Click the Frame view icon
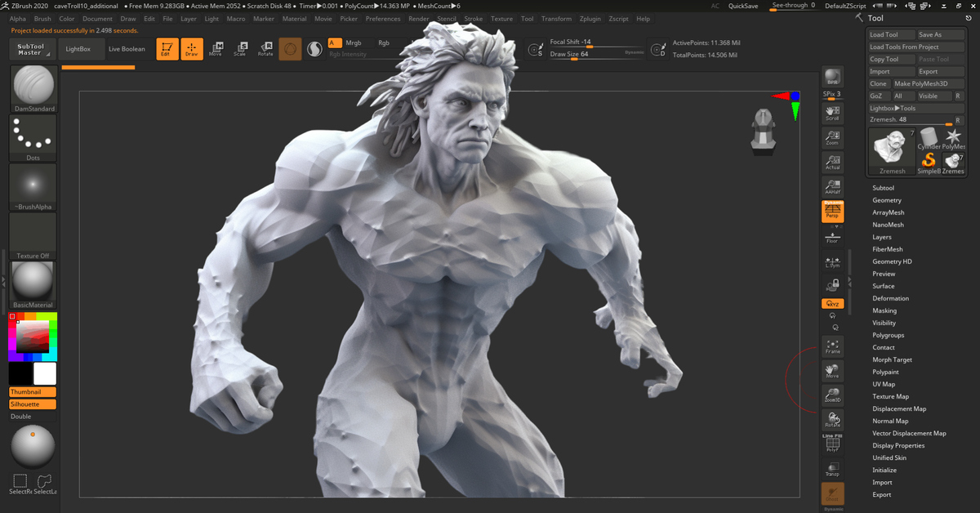This screenshot has width=980, height=513. pyautogui.click(x=832, y=346)
